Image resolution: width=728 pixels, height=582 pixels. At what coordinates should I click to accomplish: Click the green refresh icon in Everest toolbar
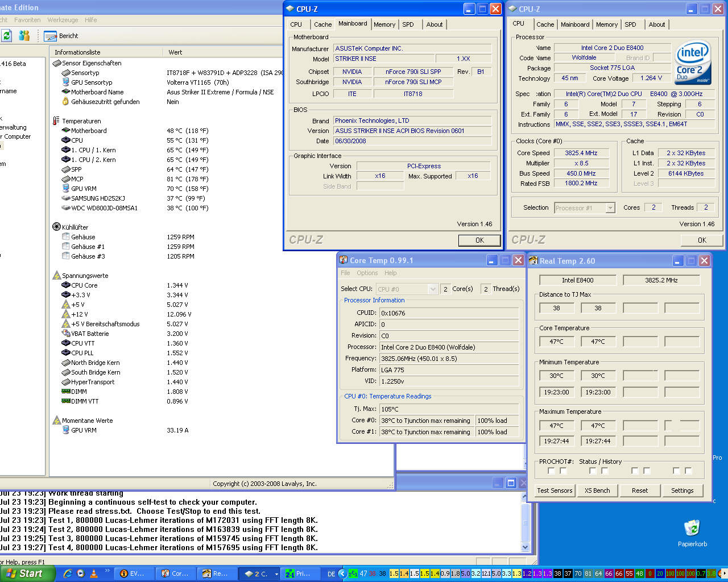pyautogui.click(x=6, y=36)
